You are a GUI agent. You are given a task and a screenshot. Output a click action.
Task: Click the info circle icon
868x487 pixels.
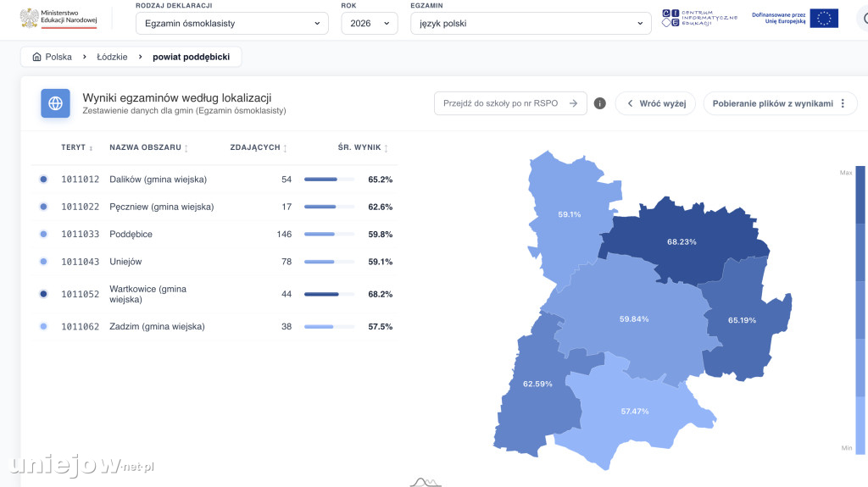click(x=599, y=103)
